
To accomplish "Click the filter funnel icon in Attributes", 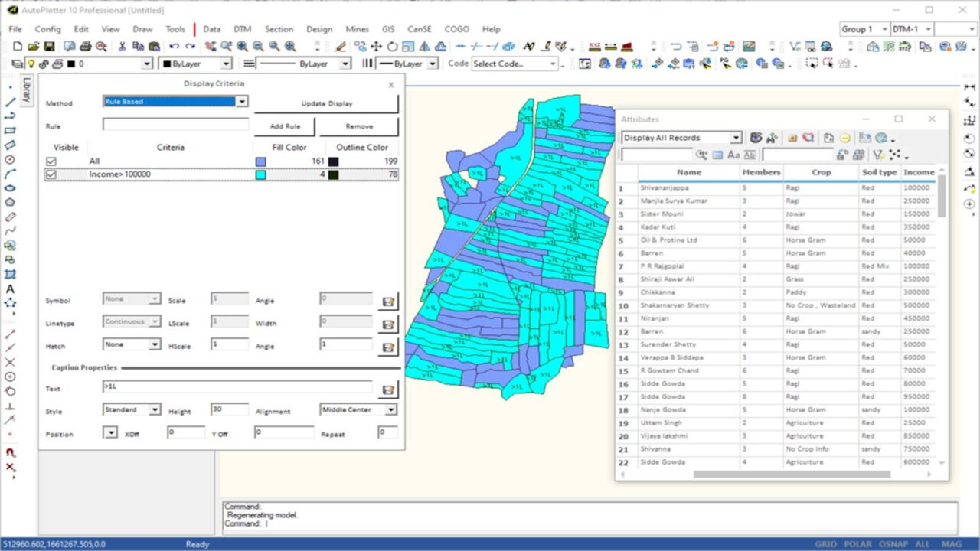I will 878,155.
